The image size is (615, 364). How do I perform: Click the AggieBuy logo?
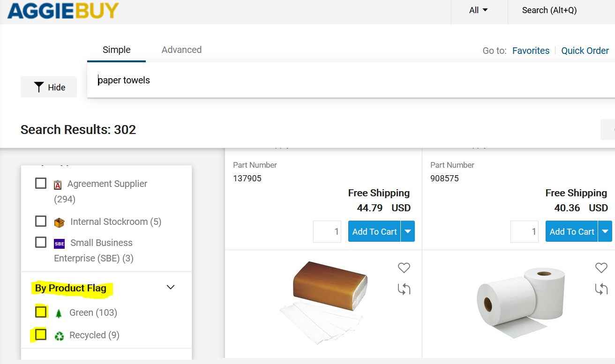(63, 10)
